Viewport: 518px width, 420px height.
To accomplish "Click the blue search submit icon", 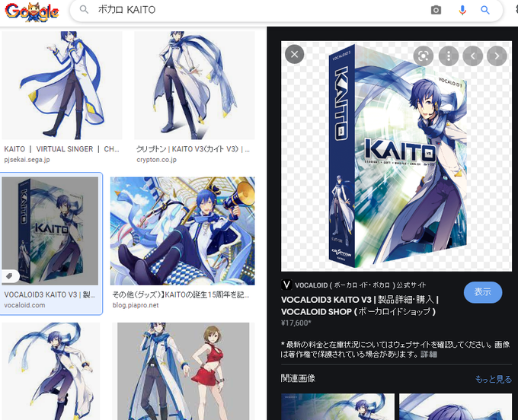I will click(x=484, y=10).
